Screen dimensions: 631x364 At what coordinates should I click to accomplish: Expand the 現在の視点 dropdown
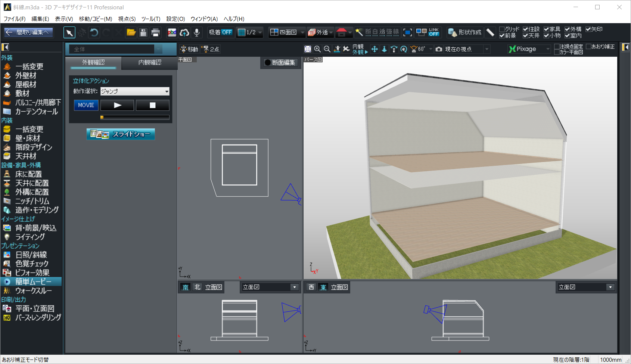point(487,49)
